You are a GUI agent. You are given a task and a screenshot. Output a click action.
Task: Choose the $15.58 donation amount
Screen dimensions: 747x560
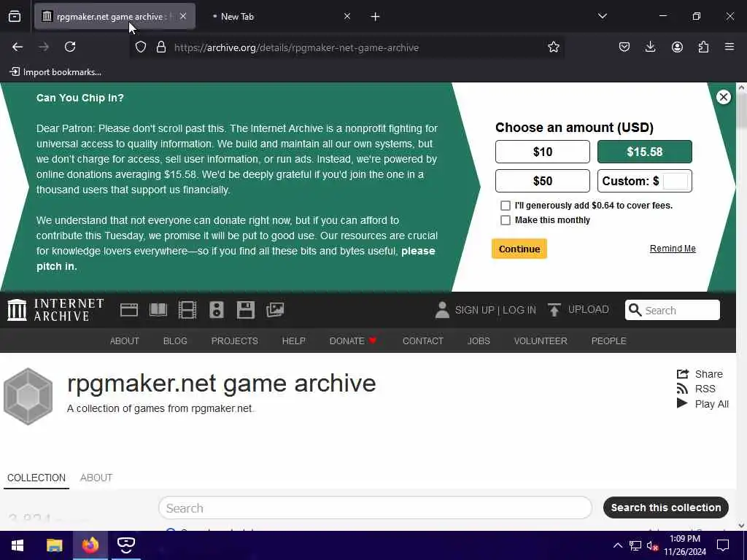[645, 152]
